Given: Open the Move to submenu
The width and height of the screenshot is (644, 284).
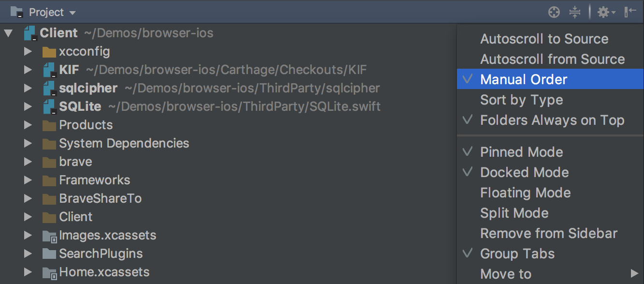Looking at the screenshot, I should coord(506,274).
